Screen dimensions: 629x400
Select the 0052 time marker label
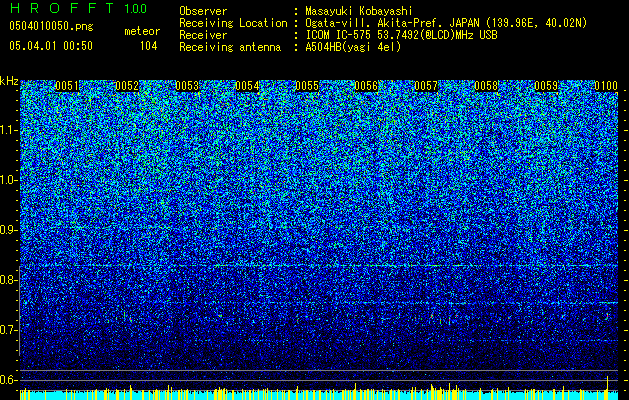click(x=127, y=86)
